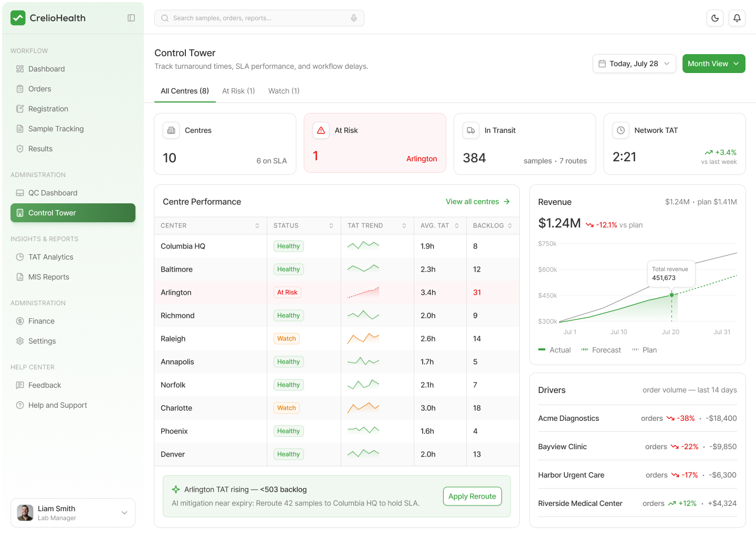Click the At Risk warning icon
This screenshot has width=756, height=538.
point(321,130)
